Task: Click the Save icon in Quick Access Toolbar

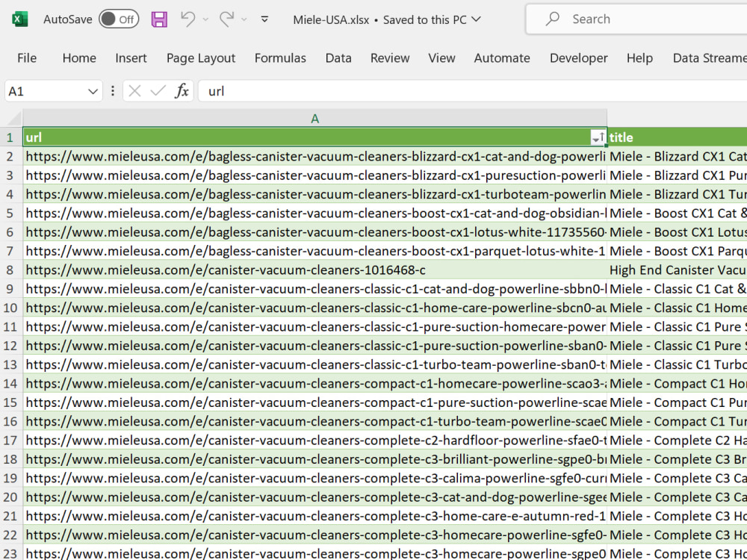Action: coord(159,19)
